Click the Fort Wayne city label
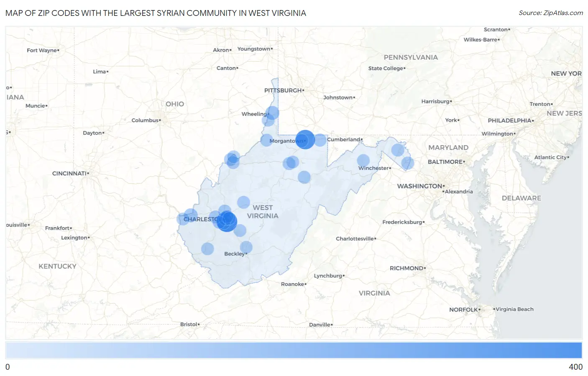The image size is (588, 376). pos(42,50)
